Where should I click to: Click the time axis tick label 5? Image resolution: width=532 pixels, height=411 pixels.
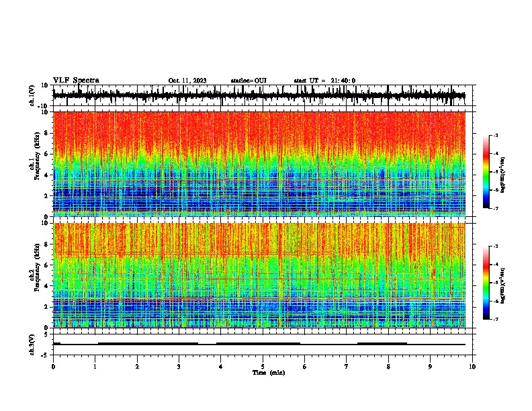pos(263,367)
